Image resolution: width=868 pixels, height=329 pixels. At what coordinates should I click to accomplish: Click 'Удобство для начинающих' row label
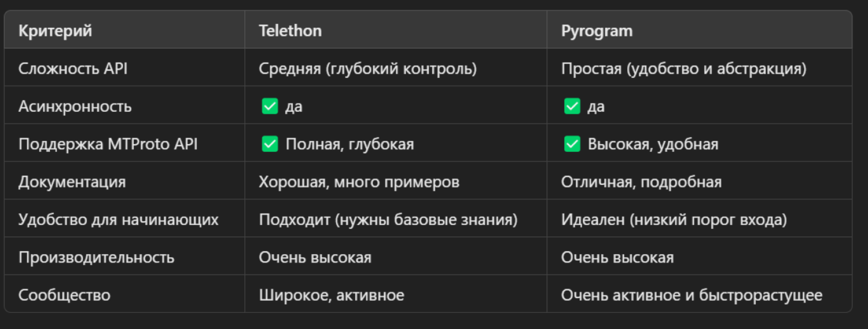(119, 220)
